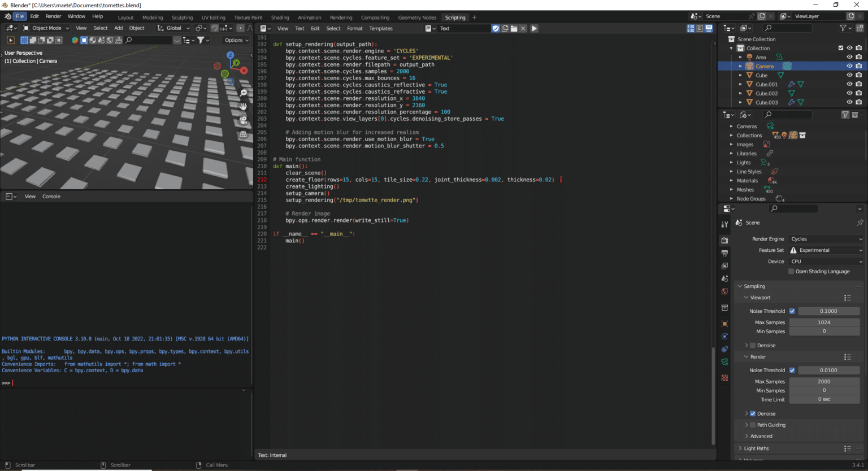This screenshot has width=868, height=471.
Task: Open the Output properties tab
Action: 724,252
